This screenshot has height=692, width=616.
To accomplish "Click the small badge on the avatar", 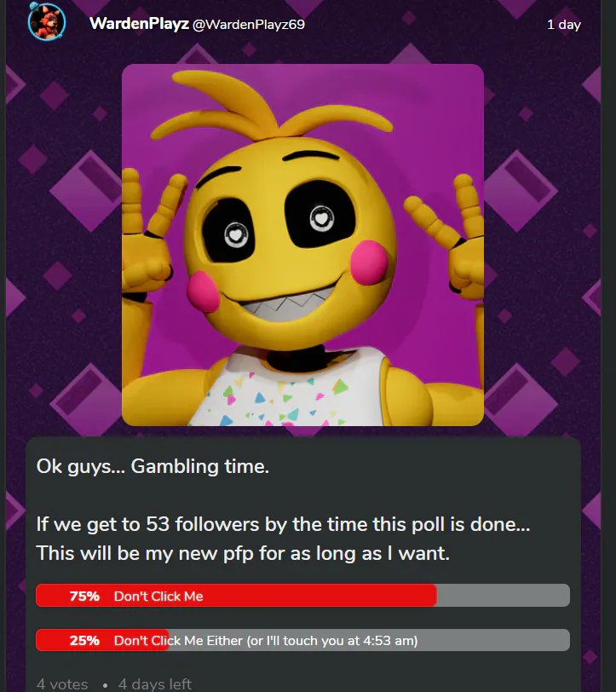I will tap(33, 6).
